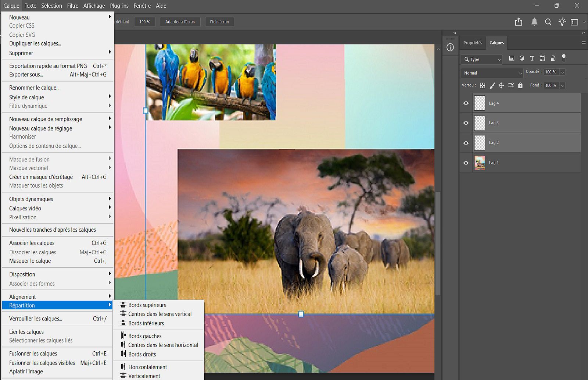Image resolution: width=588 pixels, height=380 pixels.
Task: Turn off layer filtering switch
Action: click(564, 58)
